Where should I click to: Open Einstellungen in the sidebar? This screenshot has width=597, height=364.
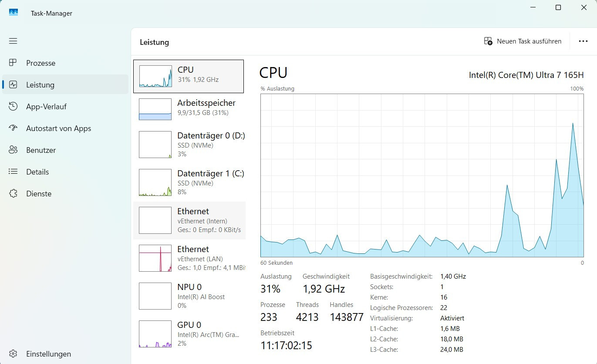65,354
